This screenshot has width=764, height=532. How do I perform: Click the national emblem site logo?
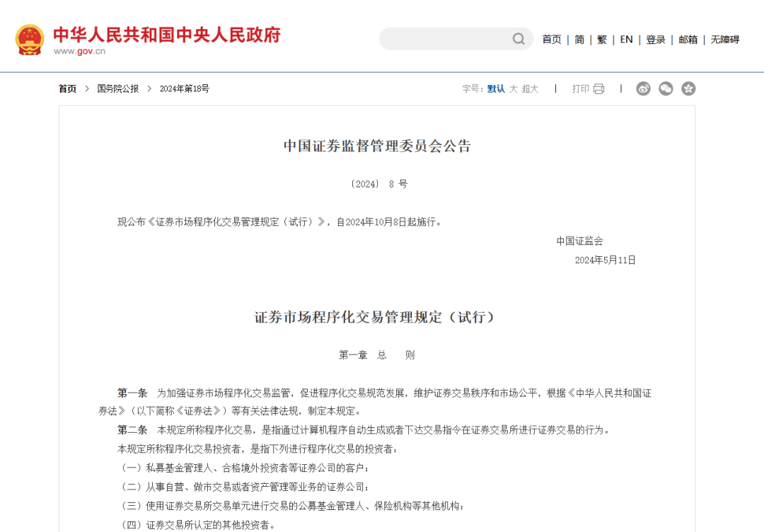coord(30,39)
